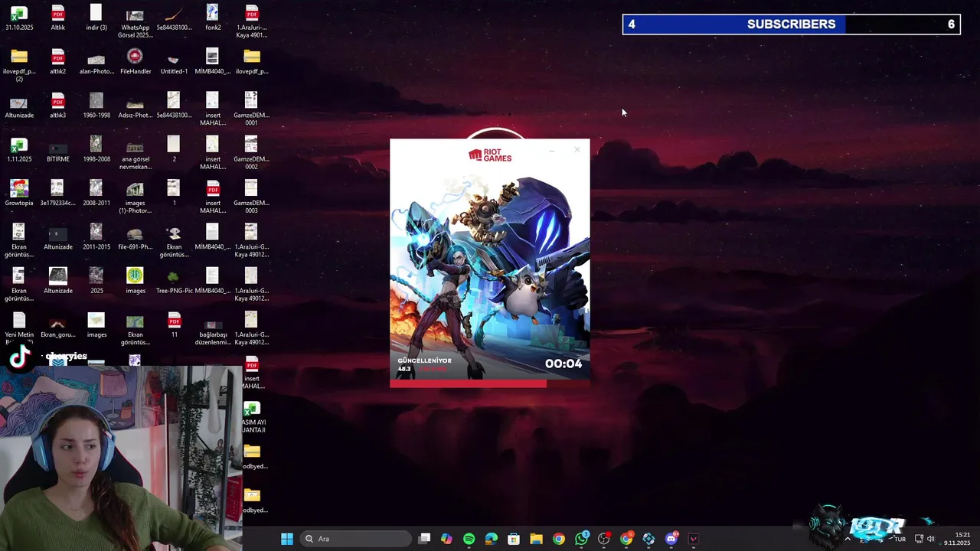Open the Spotify icon in the taskbar
This screenshot has width=980, height=551.
(469, 539)
